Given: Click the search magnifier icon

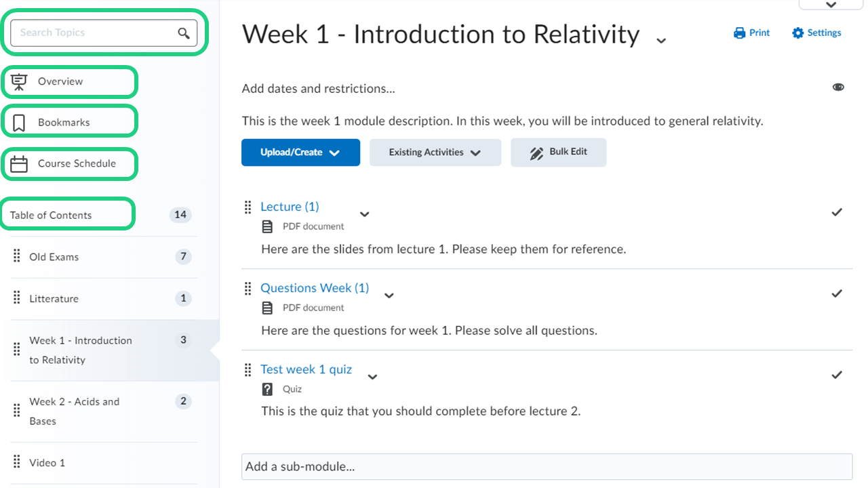Looking at the screenshot, I should pyautogui.click(x=184, y=33).
